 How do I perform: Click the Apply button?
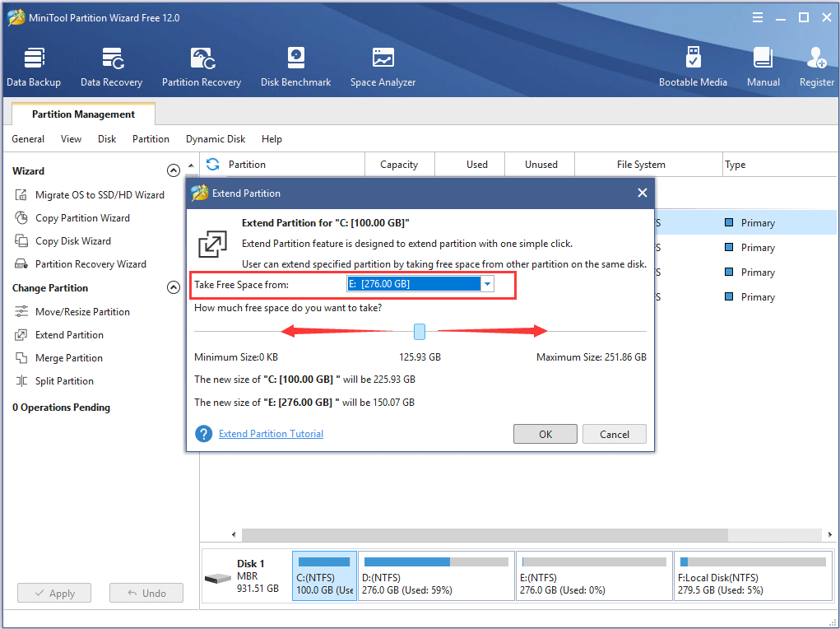pos(54,593)
